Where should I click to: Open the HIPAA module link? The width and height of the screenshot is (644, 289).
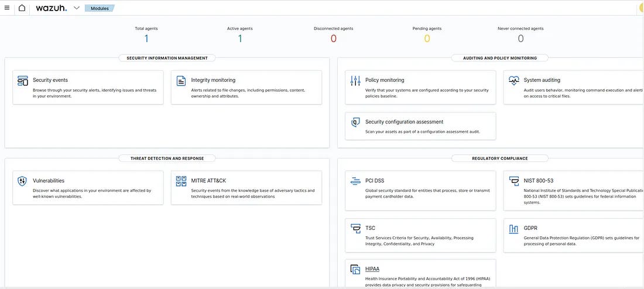pyautogui.click(x=372, y=269)
